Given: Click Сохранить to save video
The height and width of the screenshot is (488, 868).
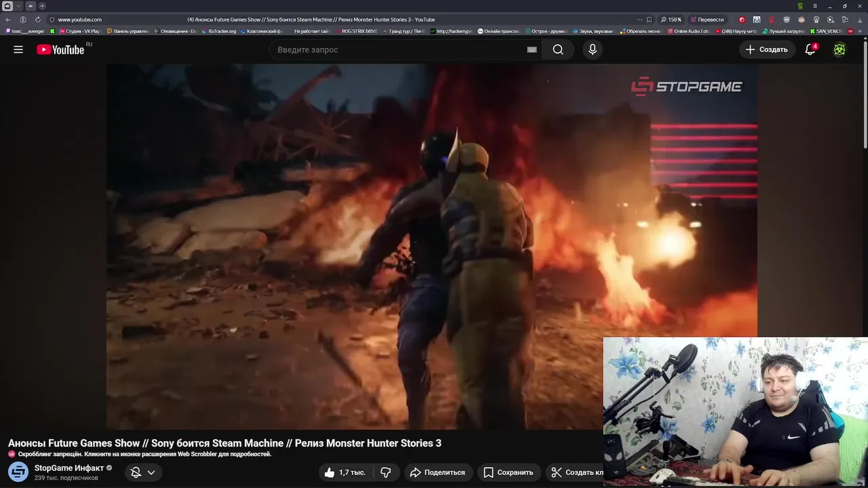Looking at the screenshot, I should [509, 472].
